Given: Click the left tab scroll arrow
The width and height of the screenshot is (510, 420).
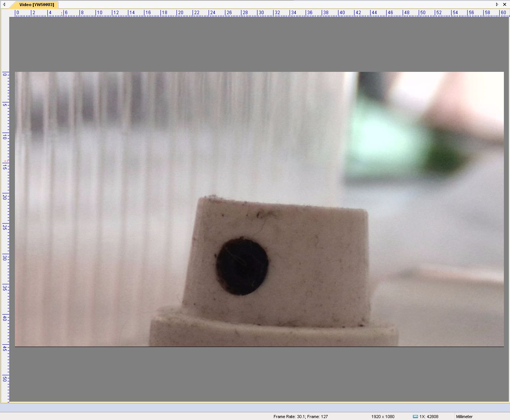Looking at the screenshot, I should [x=4, y=5].
